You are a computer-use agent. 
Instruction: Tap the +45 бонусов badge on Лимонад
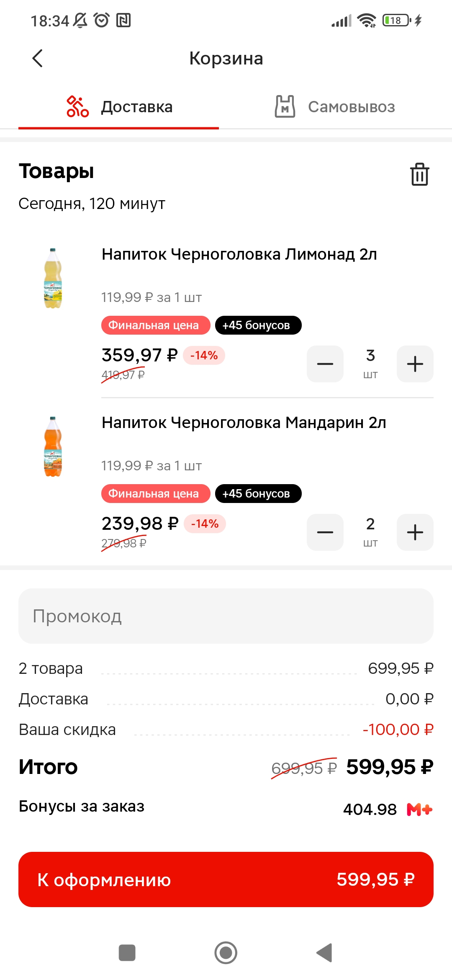pos(258,325)
